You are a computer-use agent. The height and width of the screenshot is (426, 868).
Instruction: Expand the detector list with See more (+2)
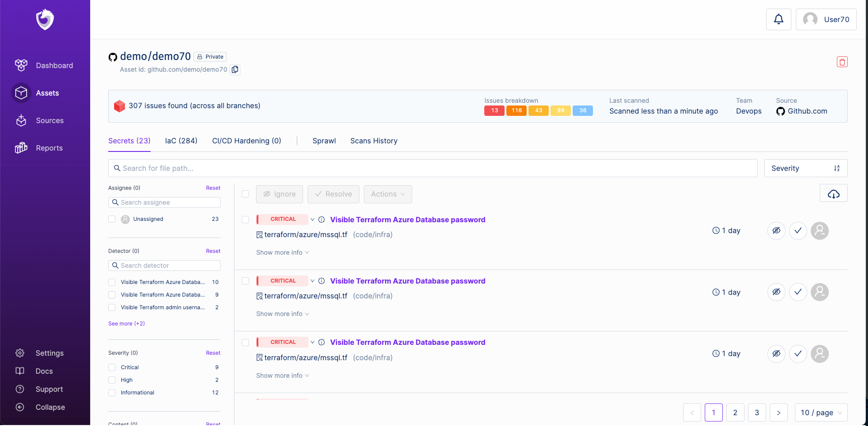pos(126,324)
